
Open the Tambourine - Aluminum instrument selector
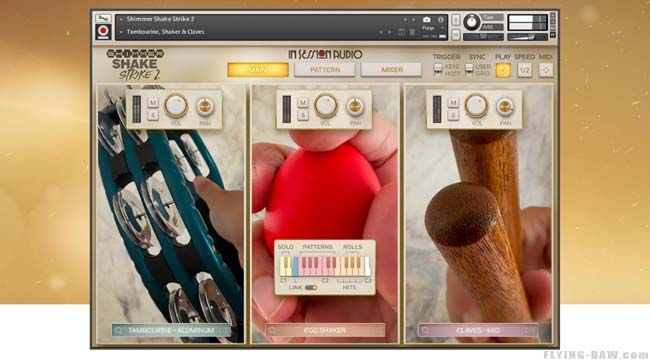click(171, 331)
